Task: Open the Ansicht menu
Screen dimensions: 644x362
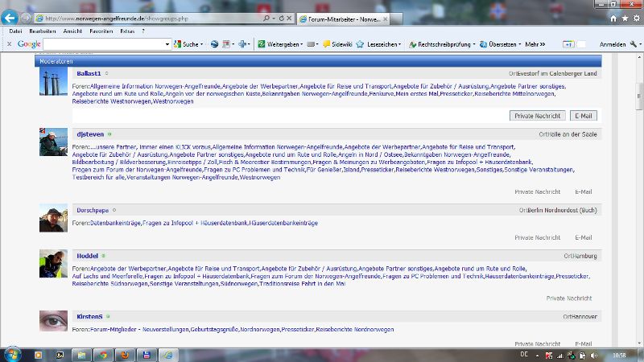Action: pyautogui.click(x=72, y=31)
